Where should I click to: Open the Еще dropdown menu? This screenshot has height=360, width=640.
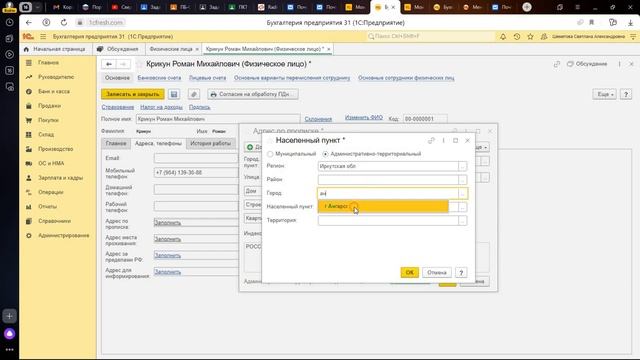pyautogui.click(x=604, y=94)
